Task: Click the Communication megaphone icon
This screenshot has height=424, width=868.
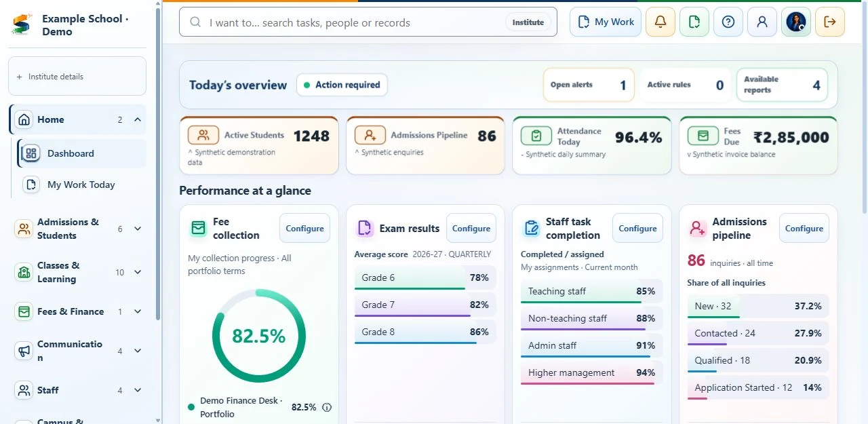Action: (24, 351)
